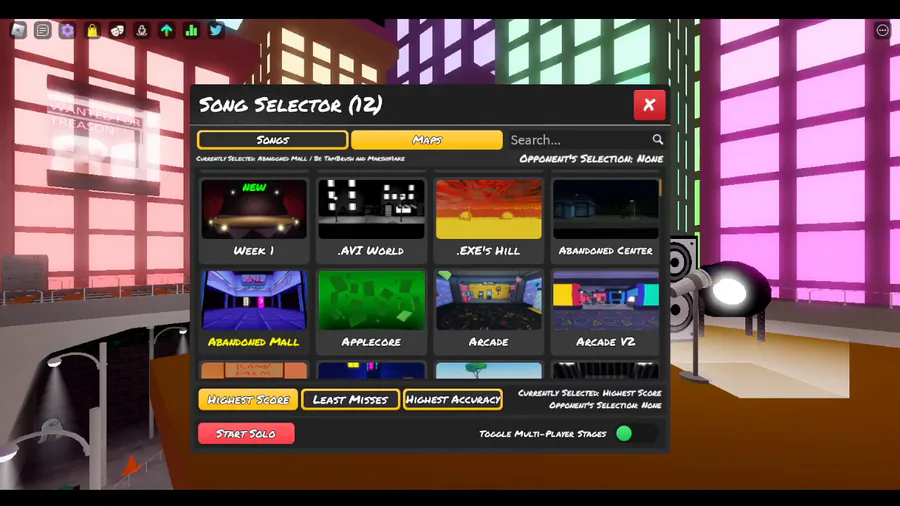Choose Highest Accuracy scoring mode
This screenshot has width=900, height=506.
click(x=453, y=399)
